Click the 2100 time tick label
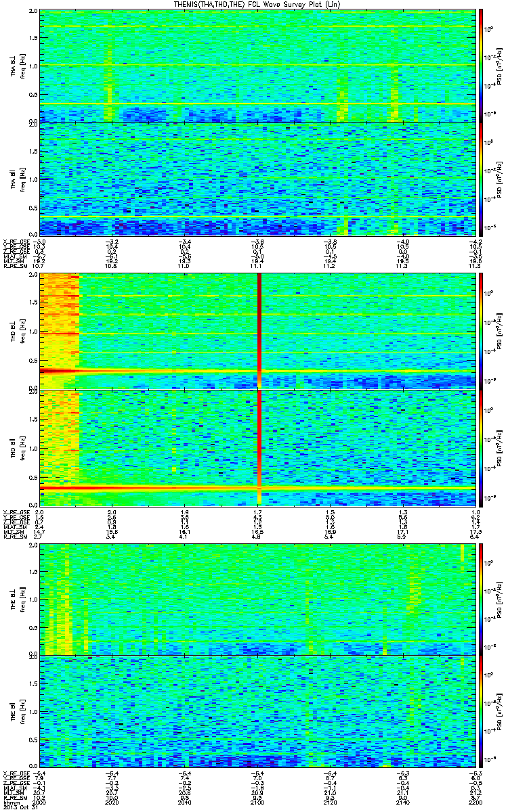Screen dimensions: 508x812 tap(258, 803)
